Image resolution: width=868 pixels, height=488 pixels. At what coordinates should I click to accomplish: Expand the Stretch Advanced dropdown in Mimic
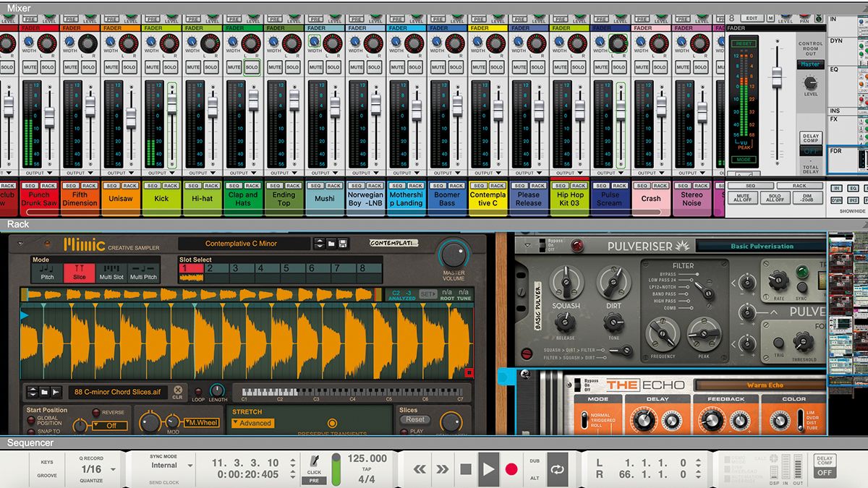coord(253,424)
